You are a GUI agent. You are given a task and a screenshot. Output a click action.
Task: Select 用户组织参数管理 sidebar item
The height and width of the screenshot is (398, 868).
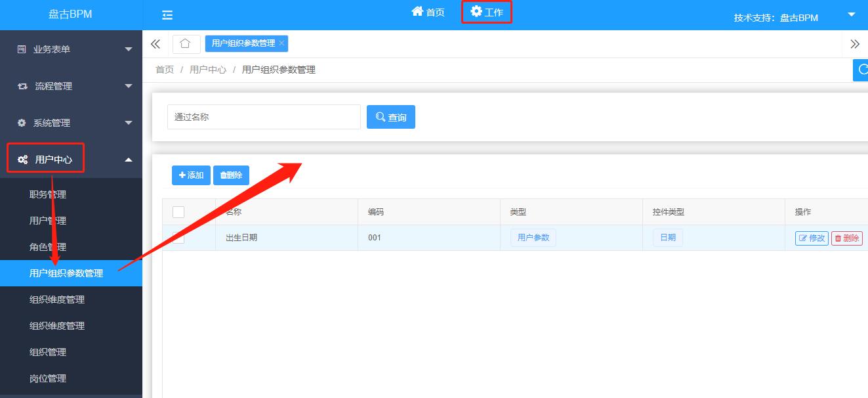(71, 273)
